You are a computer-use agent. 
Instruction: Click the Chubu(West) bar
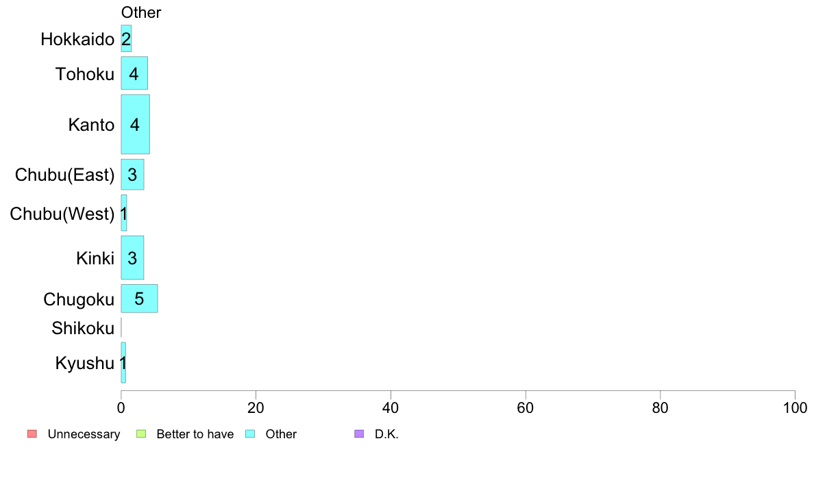124,213
